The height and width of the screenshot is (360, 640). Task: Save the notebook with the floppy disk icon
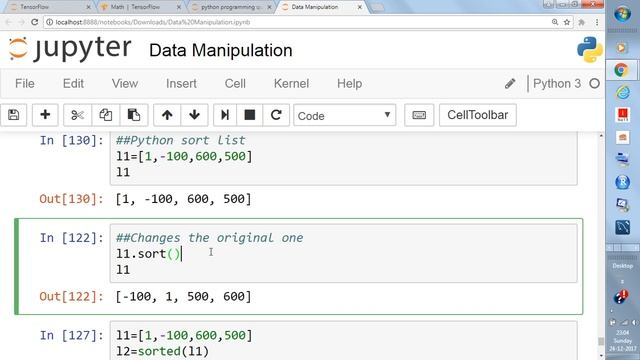(13, 115)
